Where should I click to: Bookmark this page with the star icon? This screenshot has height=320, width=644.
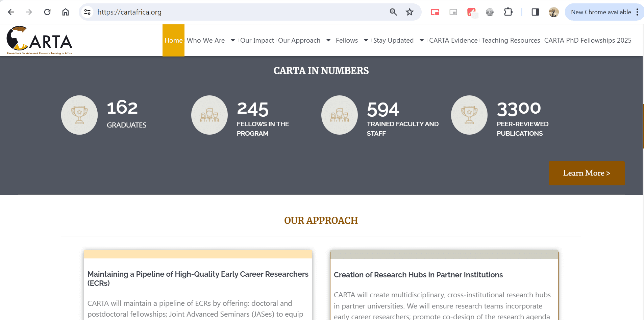(x=410, y=12)
